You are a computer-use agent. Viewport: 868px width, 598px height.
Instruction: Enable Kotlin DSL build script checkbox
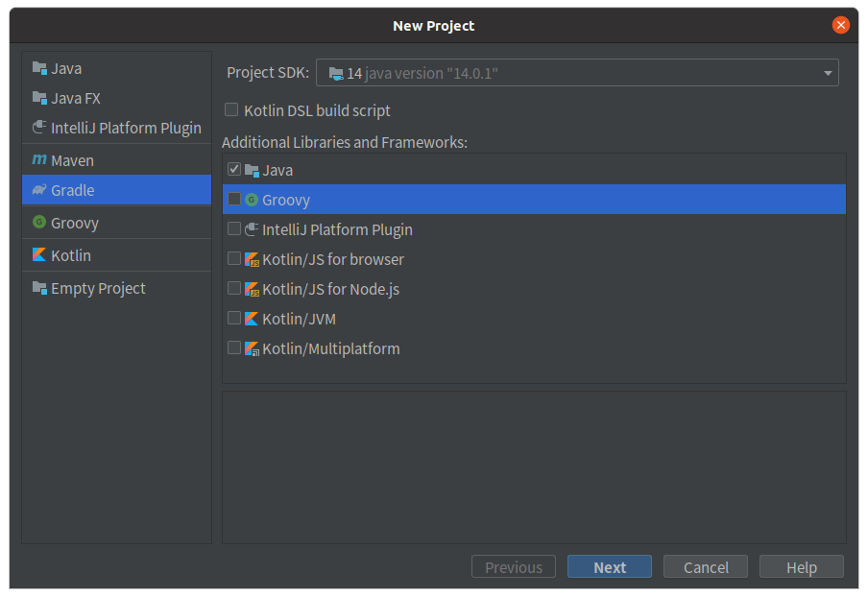tap(231, 109)
